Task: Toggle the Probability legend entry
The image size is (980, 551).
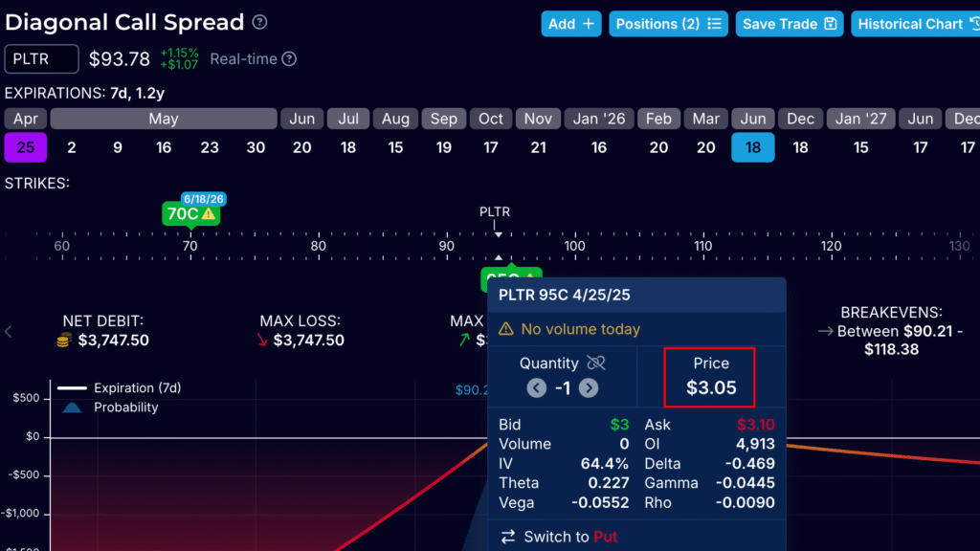Action: pos(110,408)
